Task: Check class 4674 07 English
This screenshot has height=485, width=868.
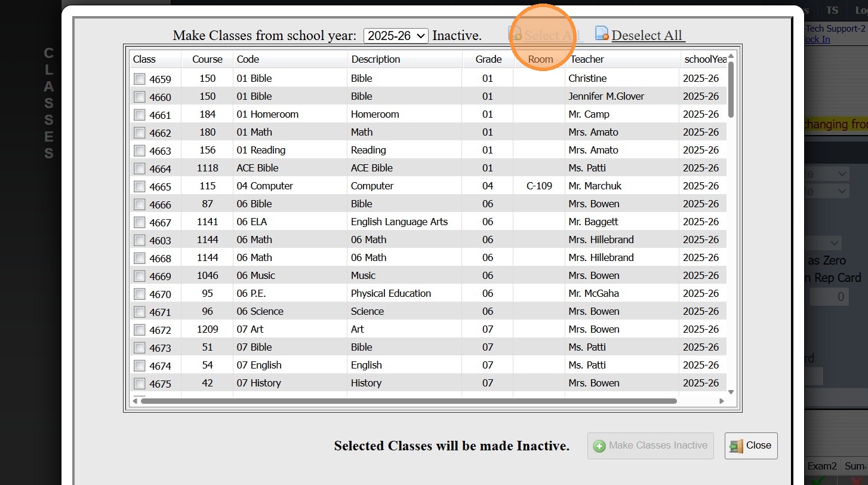Action: pos(139,365)
